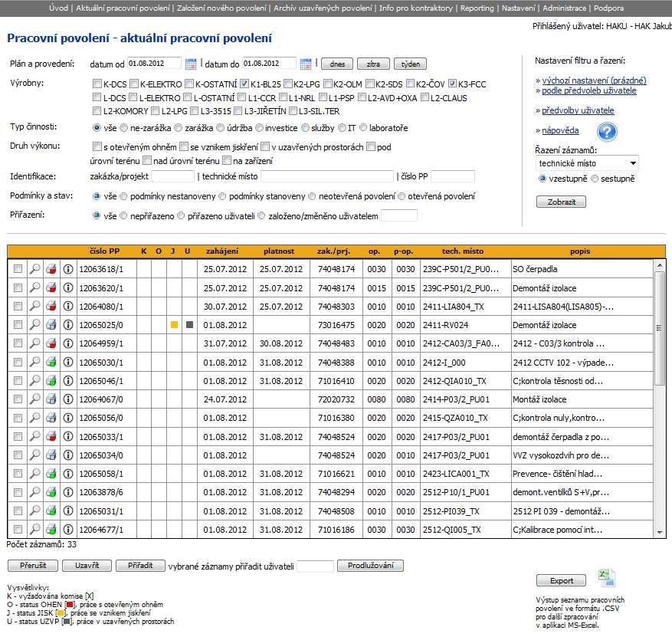
Task: Click the 'Přiřadit' button
Action: click(x=140, y=566)
